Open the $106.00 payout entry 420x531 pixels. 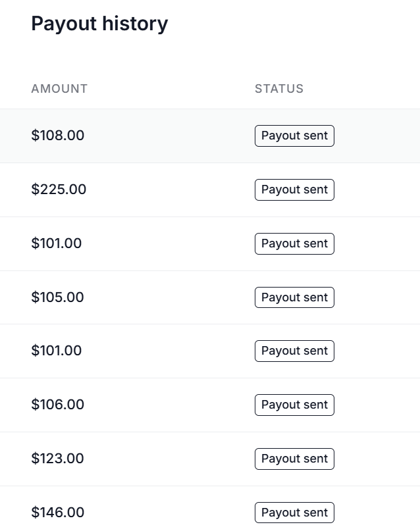tap(210, 405)
